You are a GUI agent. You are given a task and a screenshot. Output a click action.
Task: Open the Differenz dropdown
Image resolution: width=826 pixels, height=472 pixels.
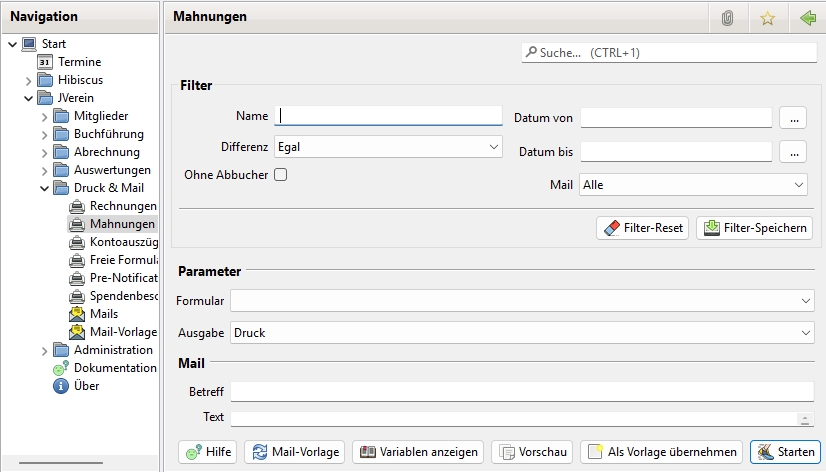point(388,147)
